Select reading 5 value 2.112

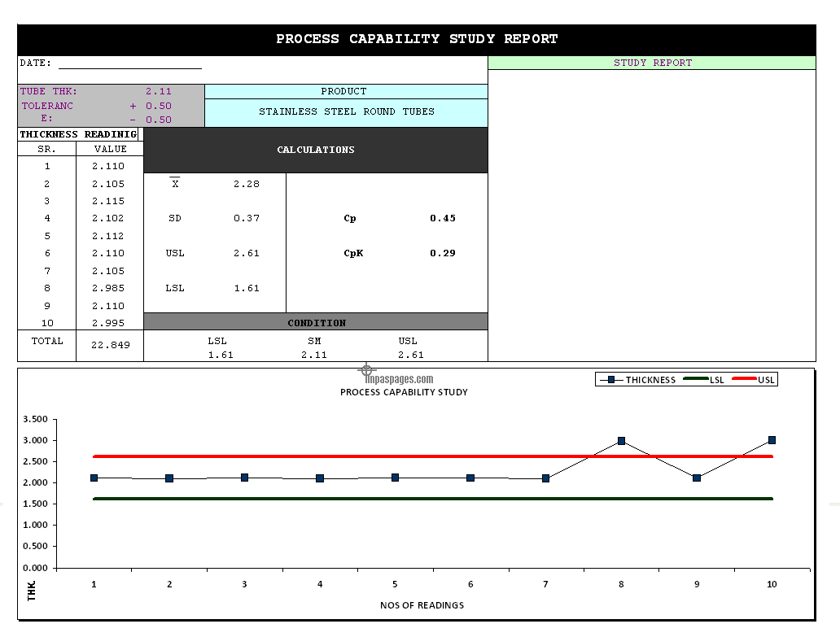[x=108, y=236]
